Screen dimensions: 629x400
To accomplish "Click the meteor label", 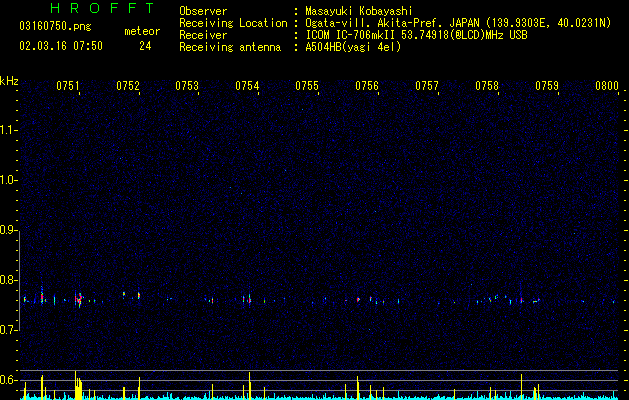I will pyautogui.click(x=142, y=31).
